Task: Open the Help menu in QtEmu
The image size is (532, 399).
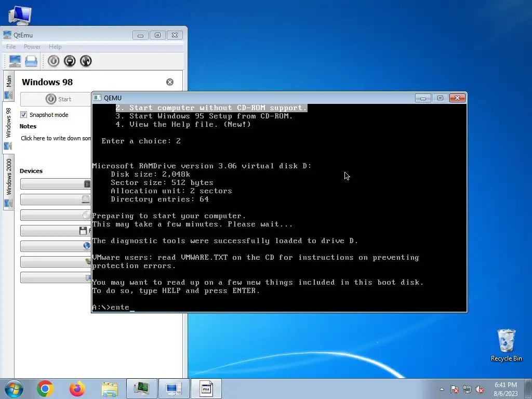Action: pos(55,46)
